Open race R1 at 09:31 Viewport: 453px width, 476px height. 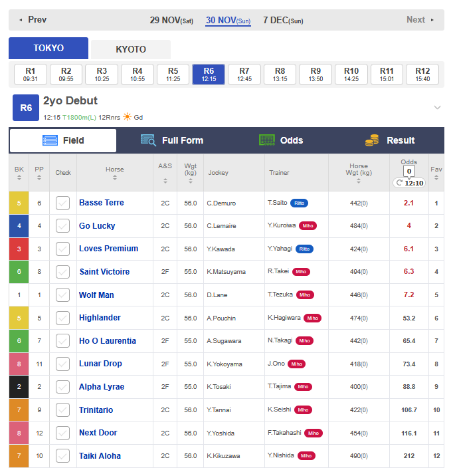tap(31, 74)
